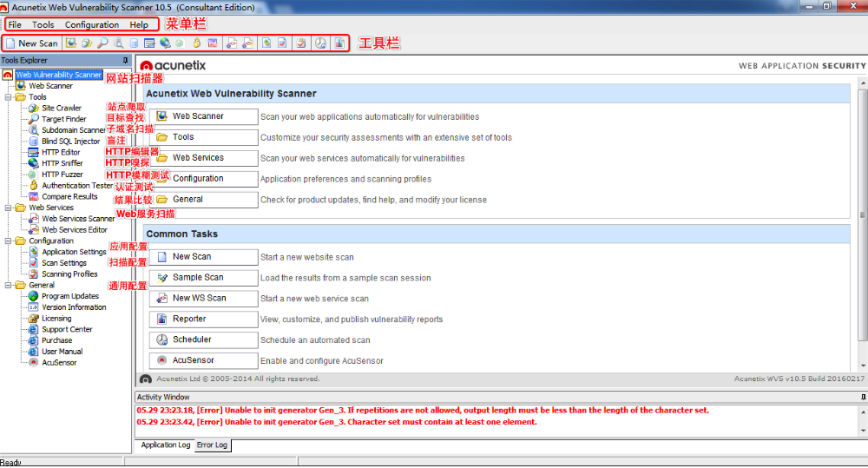
Task: Click the HTTP Editor toolbar icon
Action: click(x=149, y=43)
